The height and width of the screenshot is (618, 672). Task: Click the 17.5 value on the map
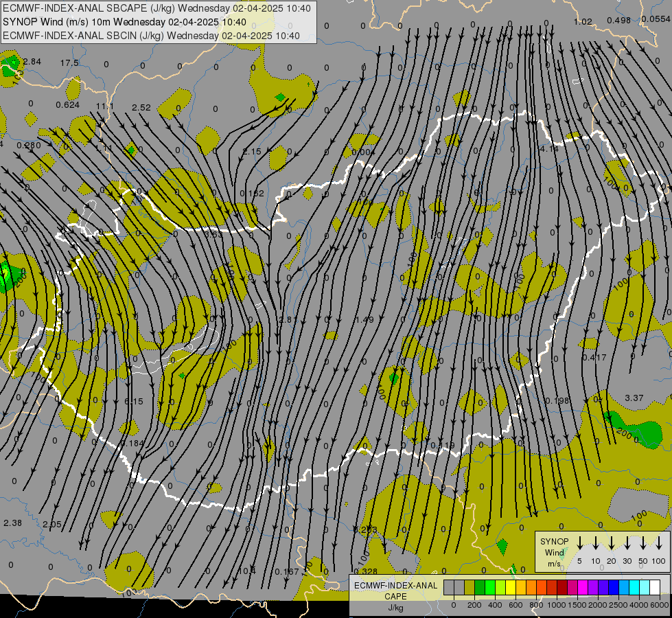[x=69, y=63]
